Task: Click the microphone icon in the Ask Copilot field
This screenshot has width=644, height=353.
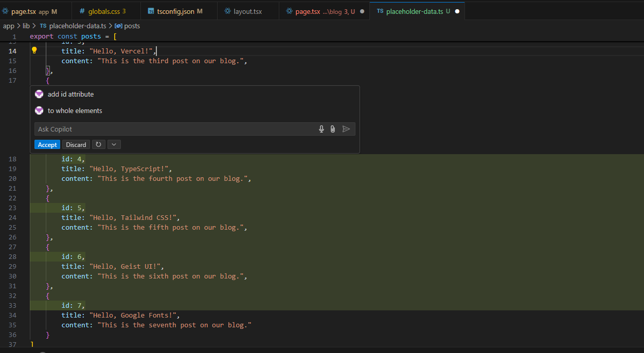Action: pos(321,129)
